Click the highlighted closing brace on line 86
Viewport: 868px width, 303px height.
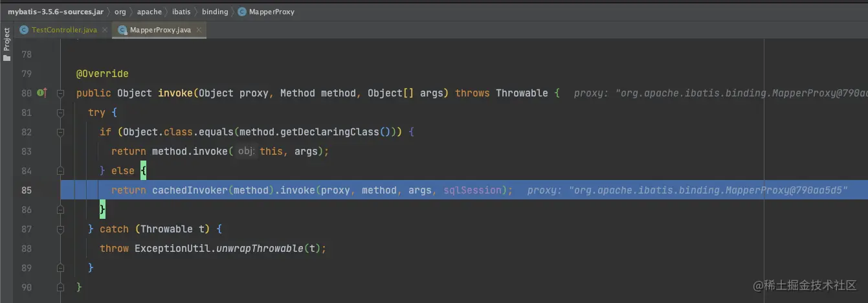102,210
